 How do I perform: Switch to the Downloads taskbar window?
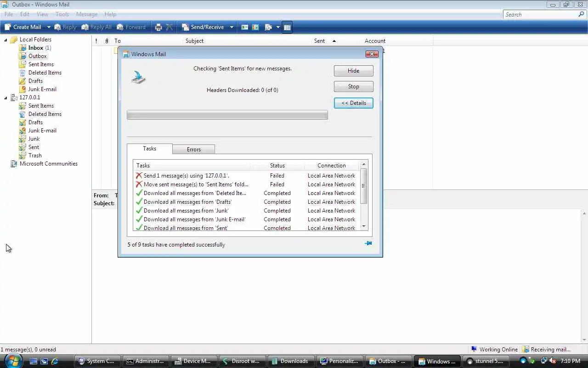coord(290,361)
